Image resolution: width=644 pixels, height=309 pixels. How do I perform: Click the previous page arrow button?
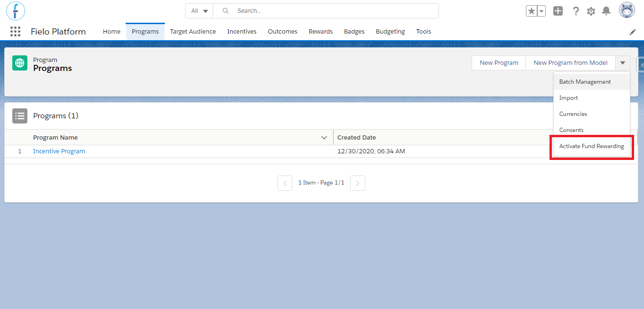285,183
